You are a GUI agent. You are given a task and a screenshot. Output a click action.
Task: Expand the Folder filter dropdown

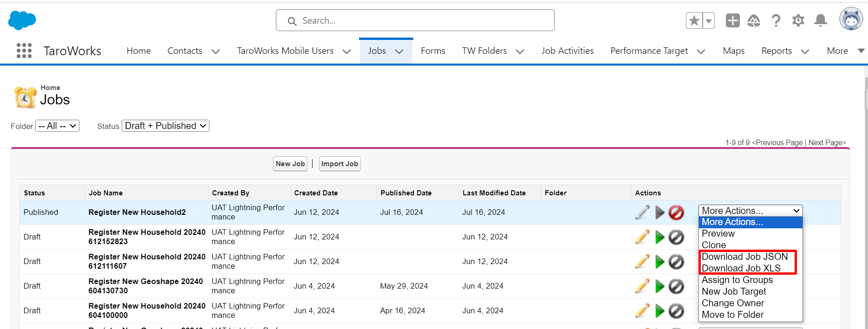pos(58,126)
